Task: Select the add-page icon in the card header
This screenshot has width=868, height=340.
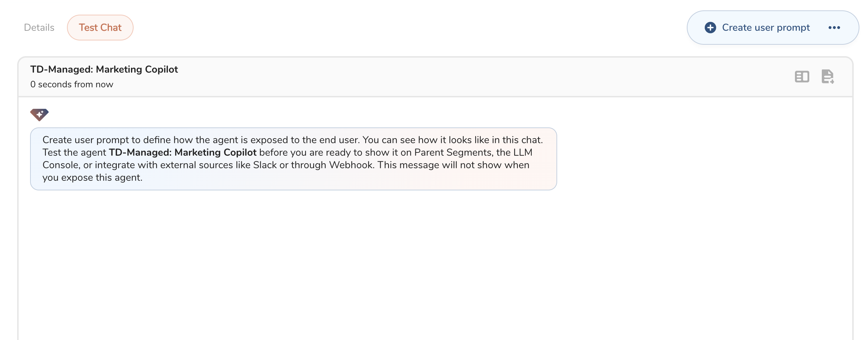Action: [828, 77]
